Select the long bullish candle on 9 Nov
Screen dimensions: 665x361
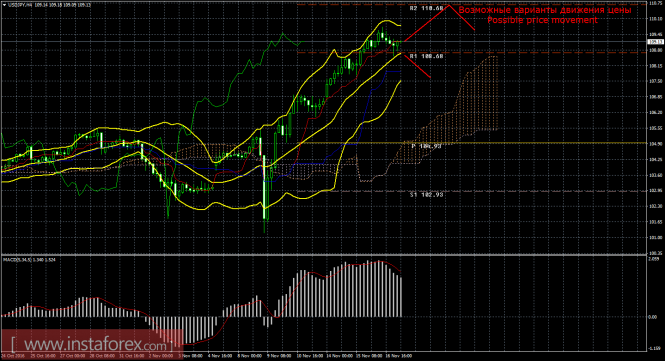[x=263, y=187]
